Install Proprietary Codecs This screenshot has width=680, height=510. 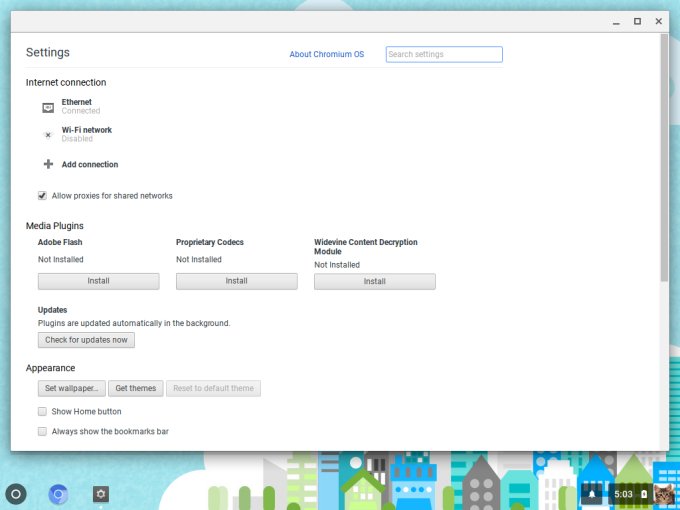click(237, 281)
